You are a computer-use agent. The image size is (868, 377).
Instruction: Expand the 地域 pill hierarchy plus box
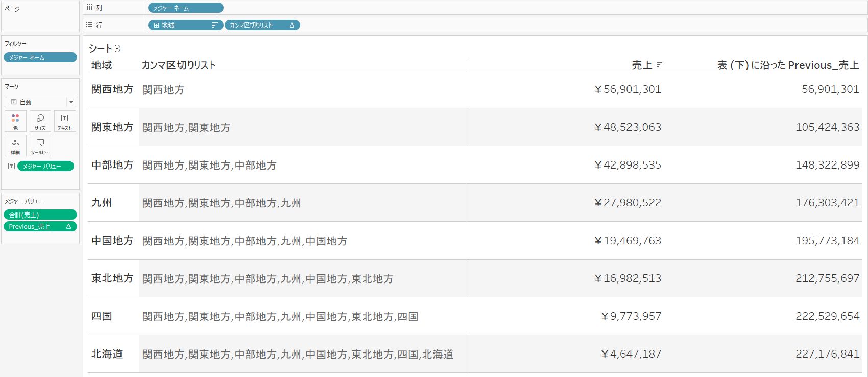coord(156,25)
